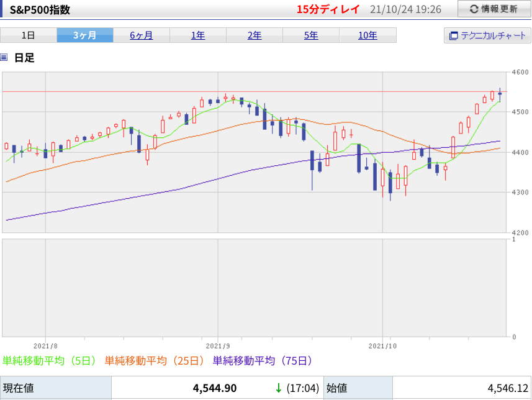Click the 単純移動平均（75日） legend entry
Viewport: 532px width, 400px height.
(263, 360)
